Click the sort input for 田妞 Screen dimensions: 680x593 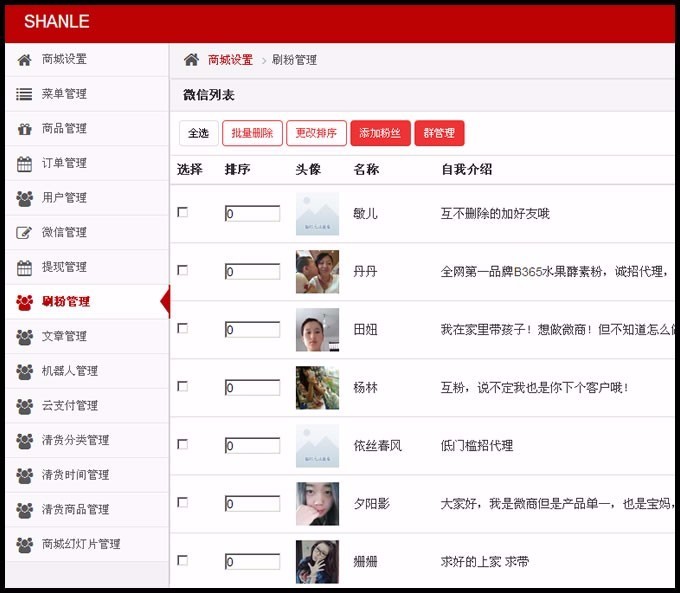click(x=252, y=330)
